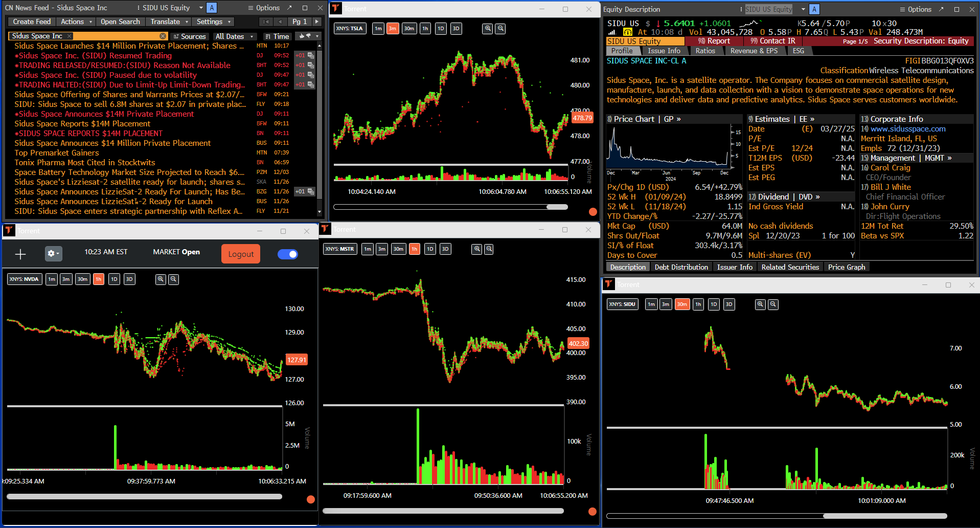Select 3m interval on the NVDA chart

point(65,279)
